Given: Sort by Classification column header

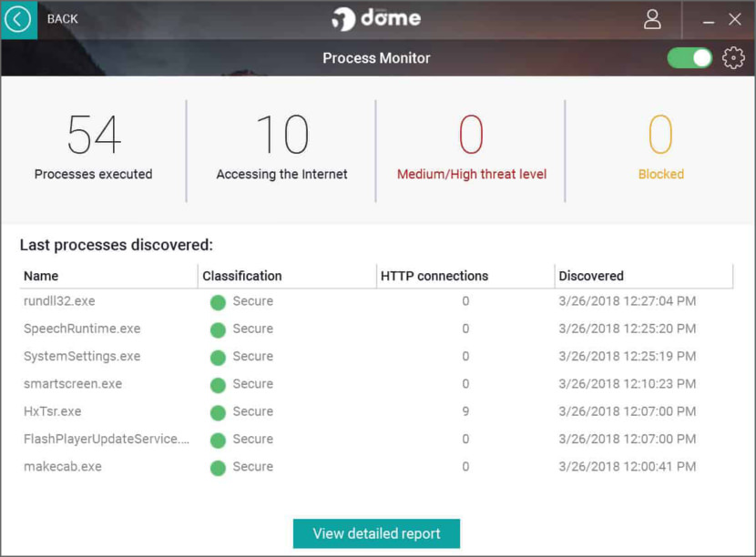Looking at the screenshot, I should (x=287, y=276).
